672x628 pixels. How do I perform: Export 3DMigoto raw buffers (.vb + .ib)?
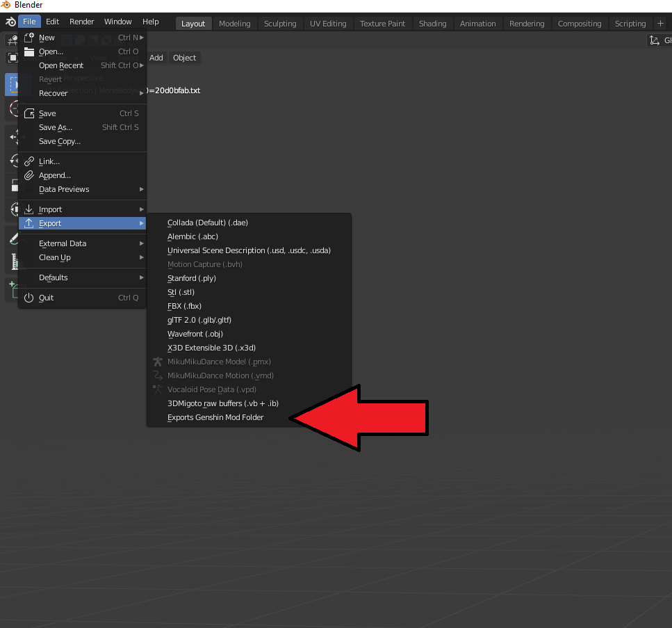(x=249, y=403)
